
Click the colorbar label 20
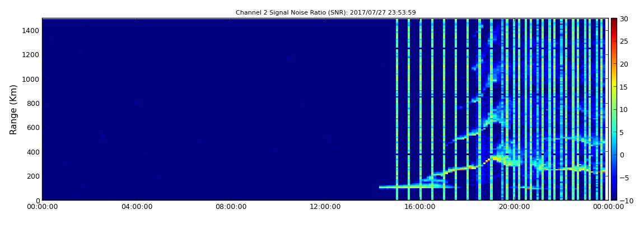[x=624, y=64]
